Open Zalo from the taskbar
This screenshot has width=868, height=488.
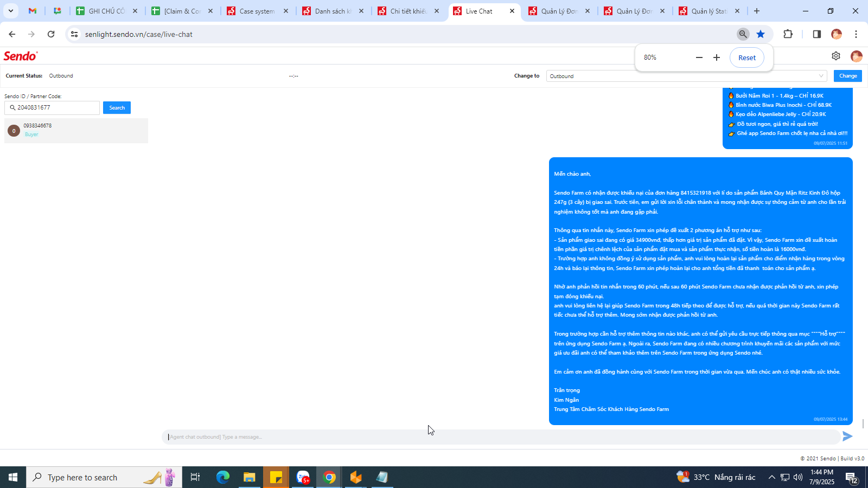(x=303, y=477)
